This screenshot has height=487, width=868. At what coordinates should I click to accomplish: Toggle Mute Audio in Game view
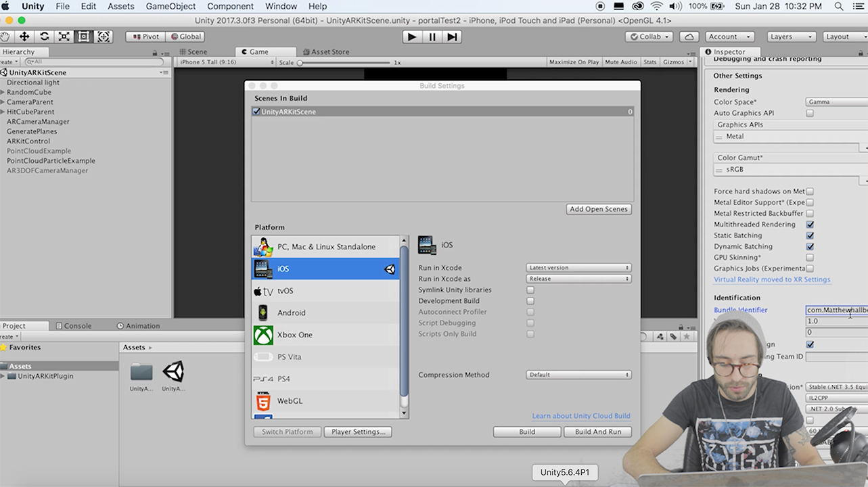[x=620, y=62]
